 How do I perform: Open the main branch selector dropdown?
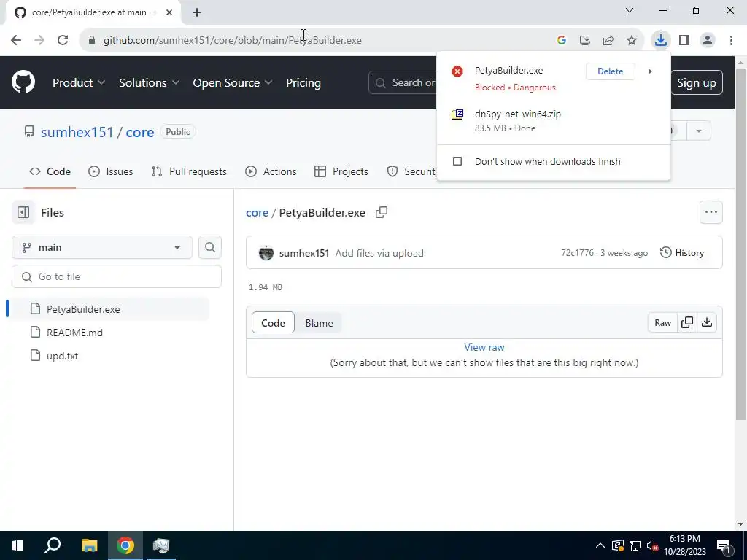point(102,248)
